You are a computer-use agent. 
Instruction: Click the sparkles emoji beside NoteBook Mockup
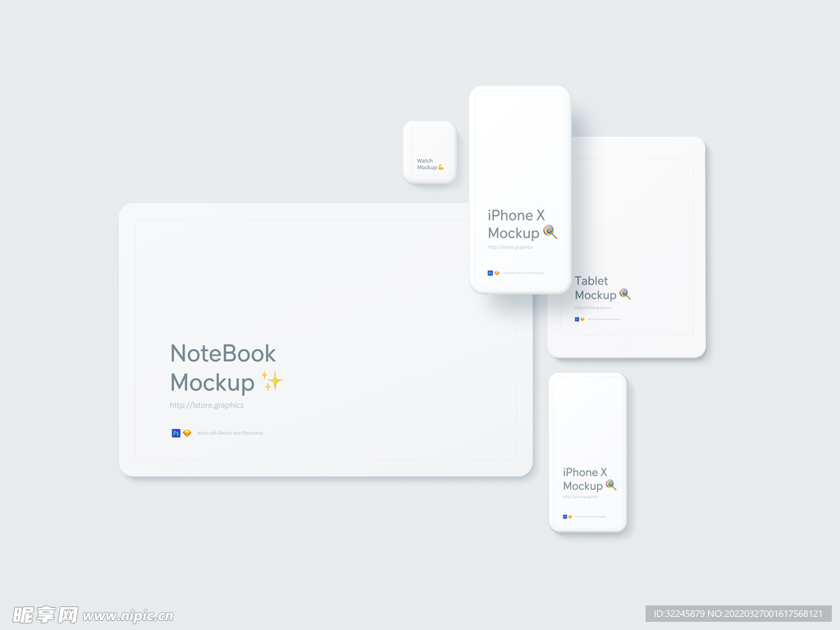272,381
